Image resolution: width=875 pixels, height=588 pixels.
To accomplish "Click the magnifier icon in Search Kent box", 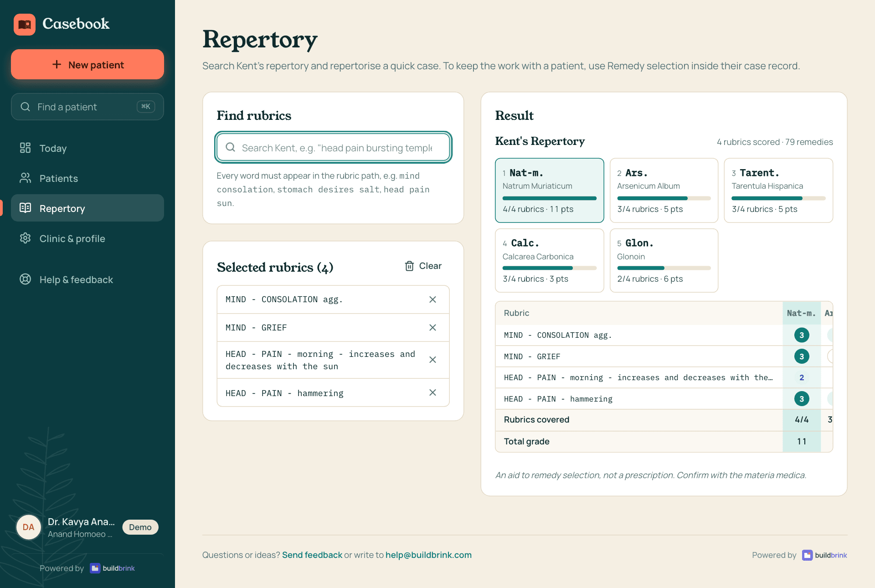I will click(231, 147).
